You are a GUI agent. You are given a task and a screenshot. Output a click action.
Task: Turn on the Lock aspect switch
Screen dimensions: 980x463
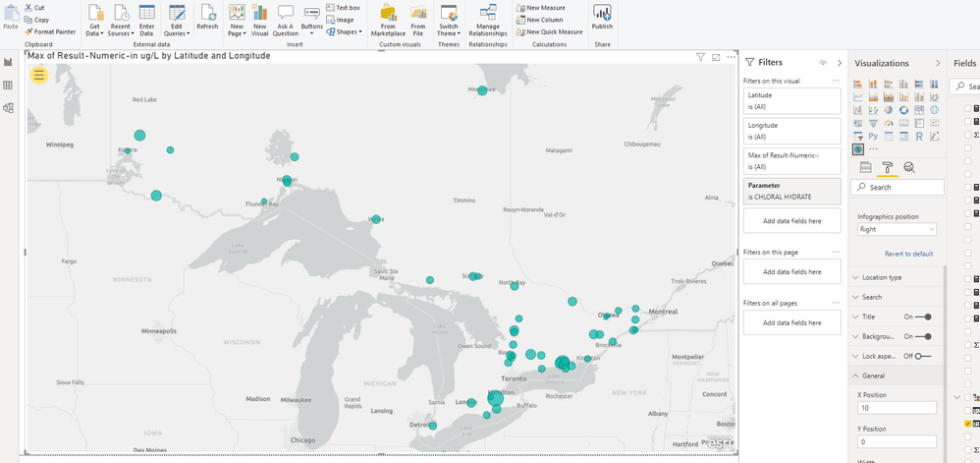click(x=923, y=356)
